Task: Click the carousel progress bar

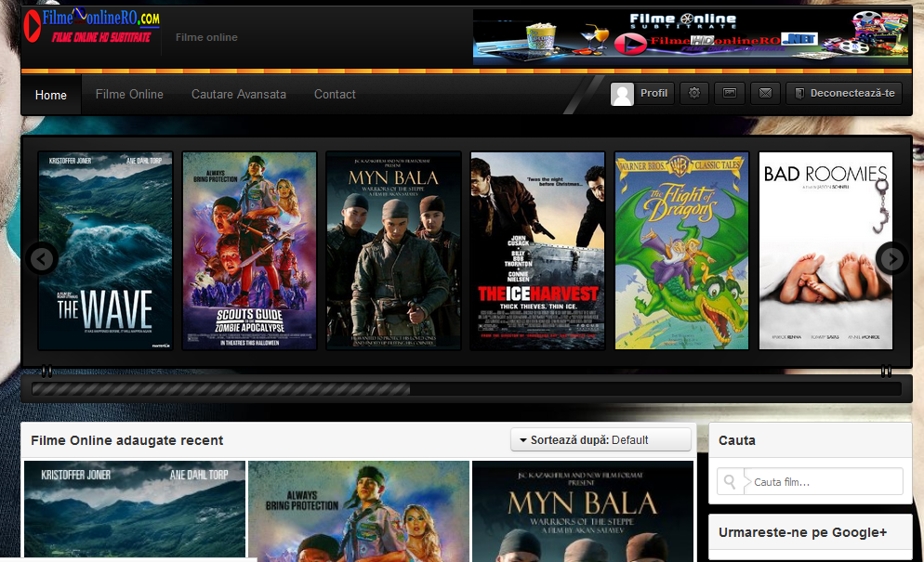Action: 467,389
